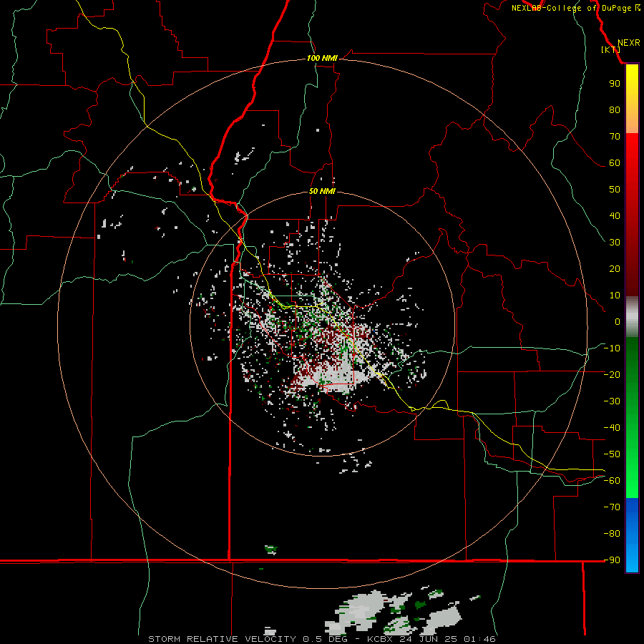Pick the orange segment of velocity scale

pos(632,123)
